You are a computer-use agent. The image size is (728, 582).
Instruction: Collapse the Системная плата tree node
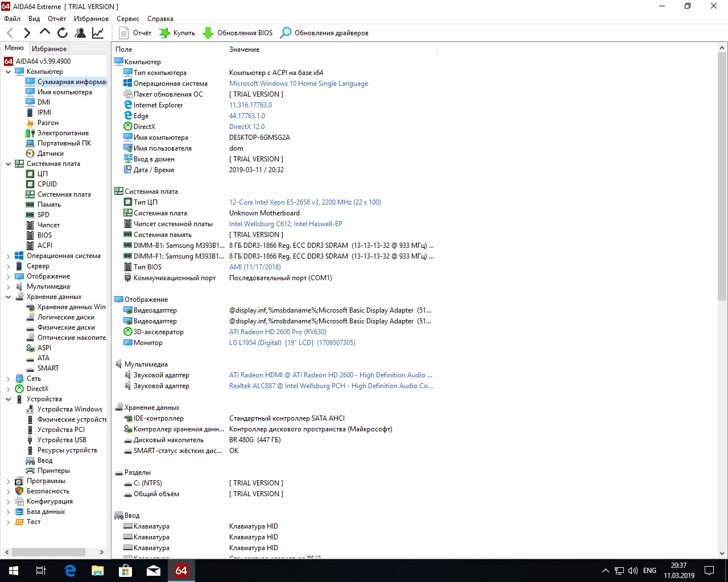[8, 164]
